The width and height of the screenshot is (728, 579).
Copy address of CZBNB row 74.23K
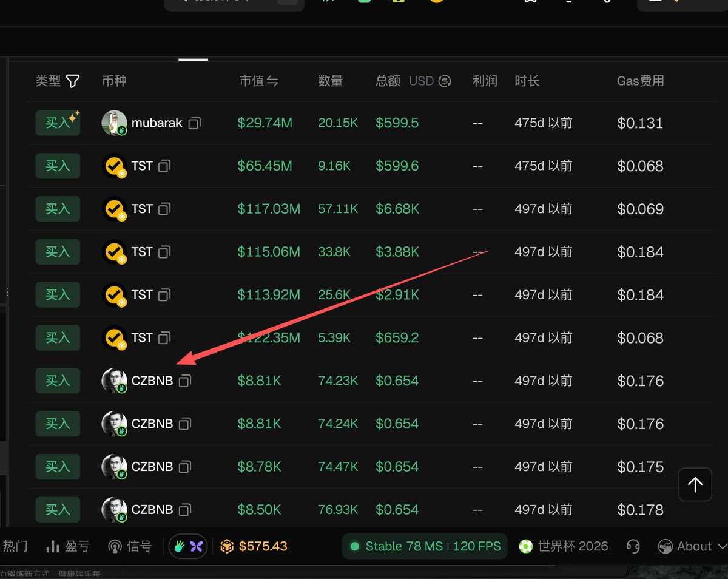(x=185, y=381)
